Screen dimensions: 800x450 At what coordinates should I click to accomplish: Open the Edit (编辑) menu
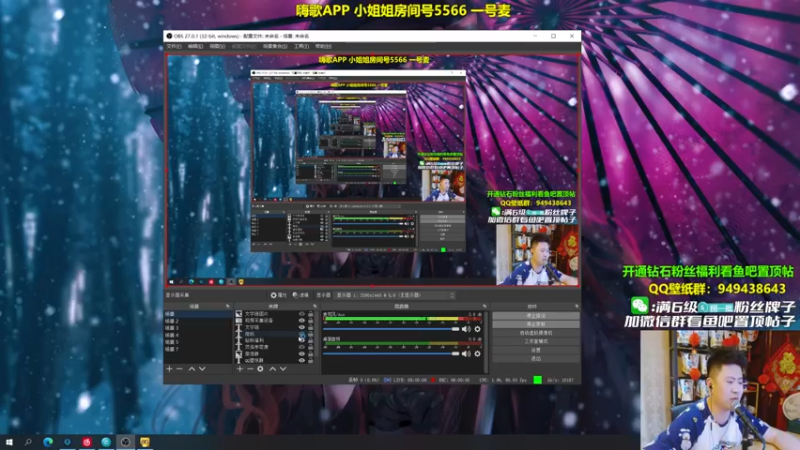195,46
